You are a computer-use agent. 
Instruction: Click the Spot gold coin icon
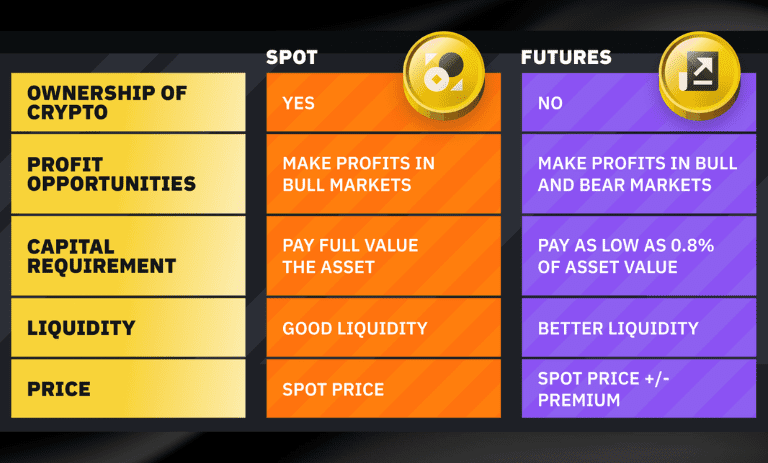point(444,75)
